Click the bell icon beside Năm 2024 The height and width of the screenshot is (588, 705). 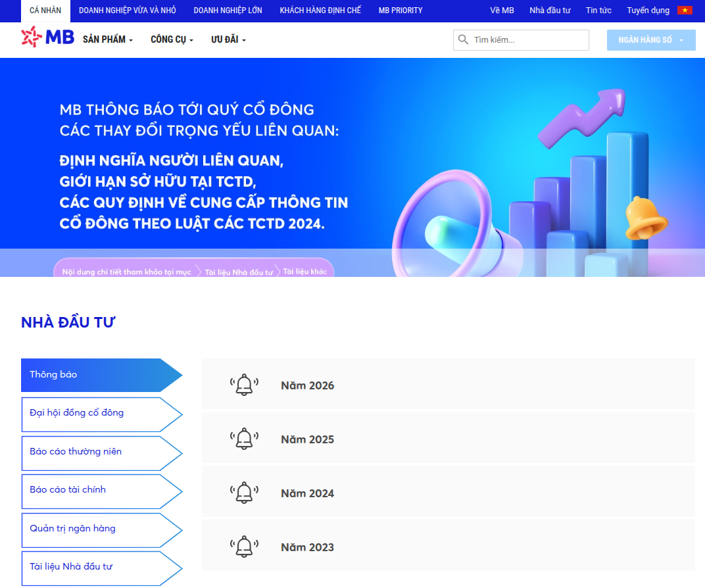click(244, 493)
